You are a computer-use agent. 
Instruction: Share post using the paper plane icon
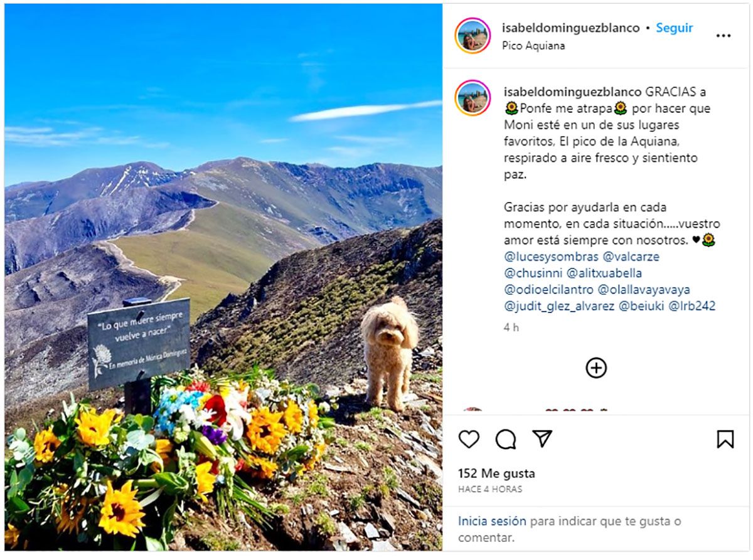[542, 439]
